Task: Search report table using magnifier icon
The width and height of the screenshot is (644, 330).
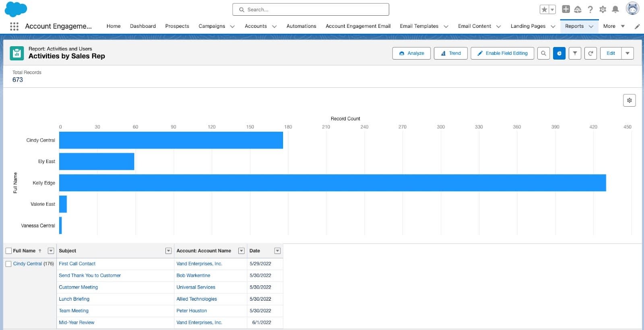Action: (x=543, y=53)
